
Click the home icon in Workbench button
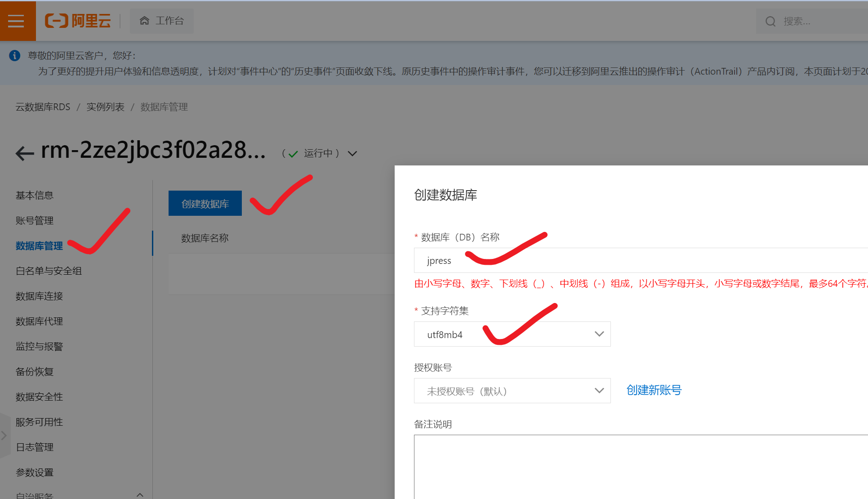[x=144, y=21]
